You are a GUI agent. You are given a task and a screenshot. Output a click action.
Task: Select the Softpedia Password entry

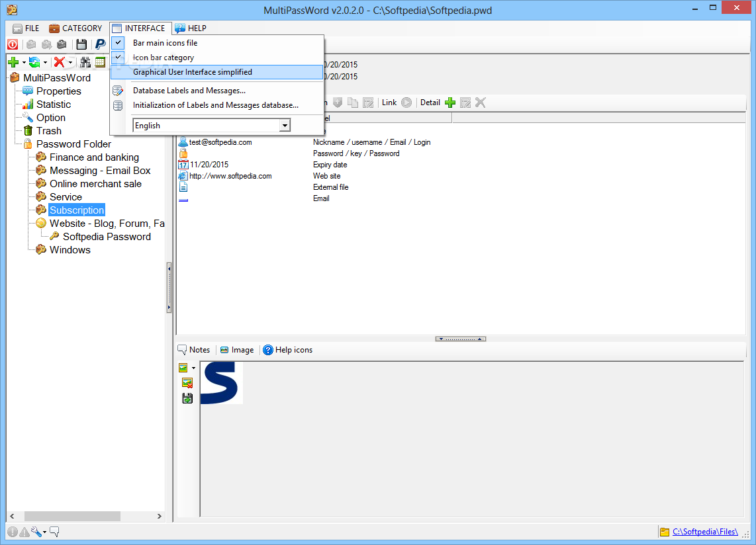point(107,237)
